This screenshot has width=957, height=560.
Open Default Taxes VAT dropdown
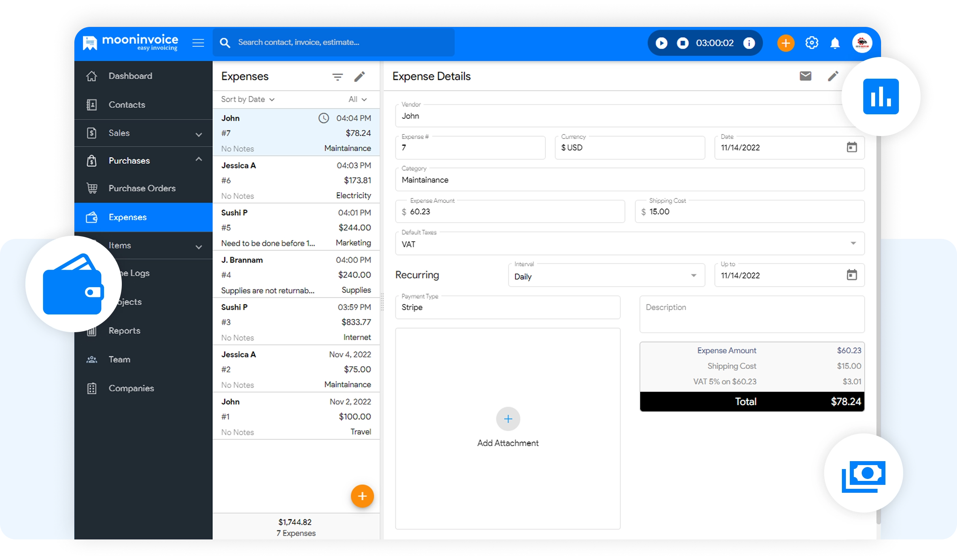(x=853, y=244)
